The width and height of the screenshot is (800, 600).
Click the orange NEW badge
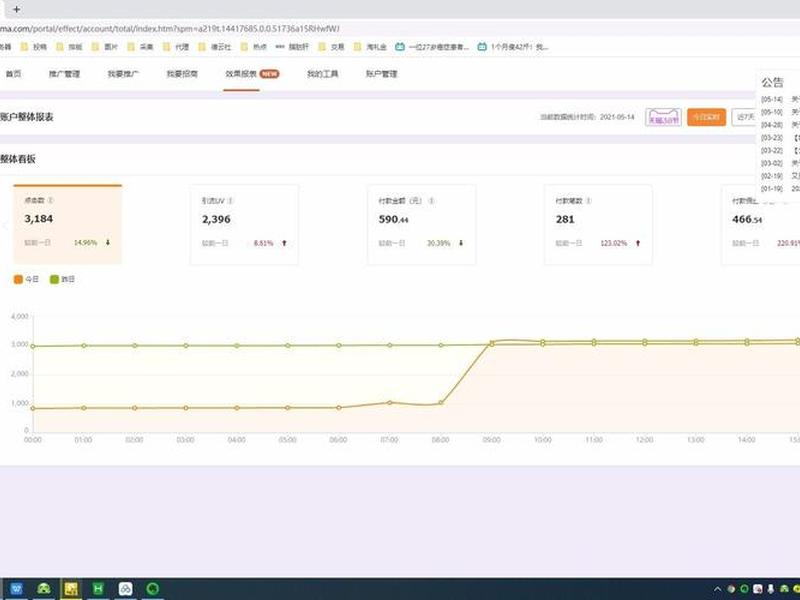coord(269,73)
